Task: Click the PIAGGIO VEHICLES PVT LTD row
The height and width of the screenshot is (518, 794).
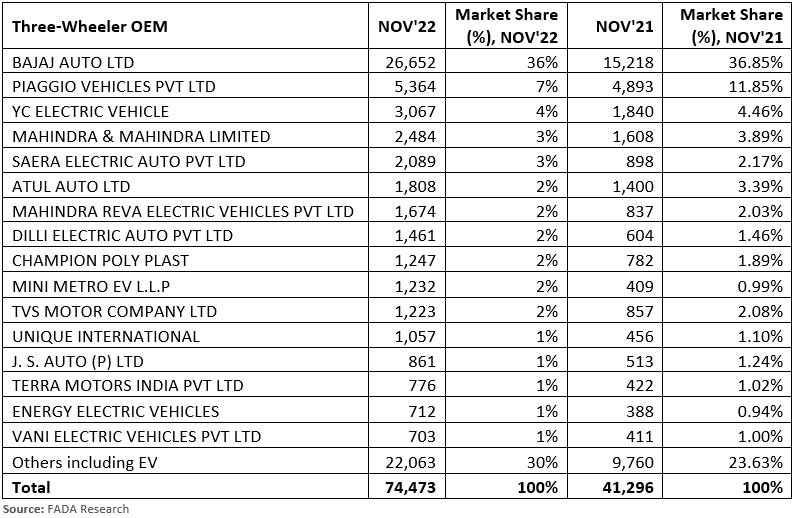Action: [113, 87]
